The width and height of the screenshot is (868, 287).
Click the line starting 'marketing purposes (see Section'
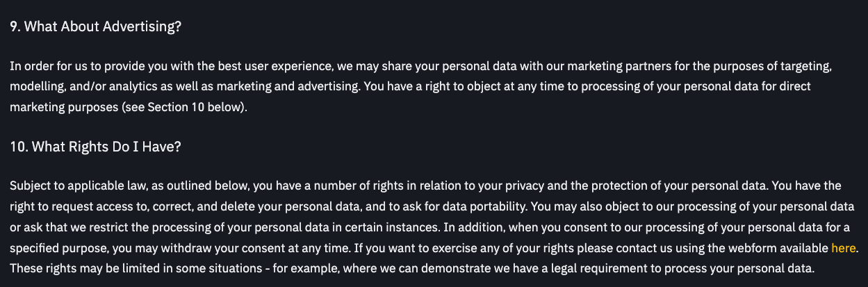tap(129, 108)
